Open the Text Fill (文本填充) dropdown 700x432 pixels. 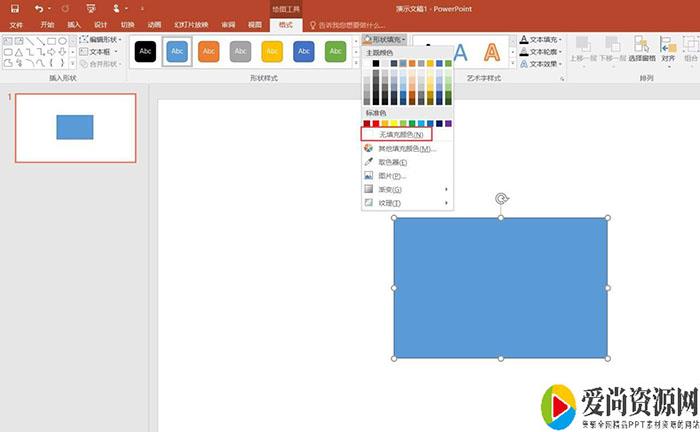click(542, 40)
